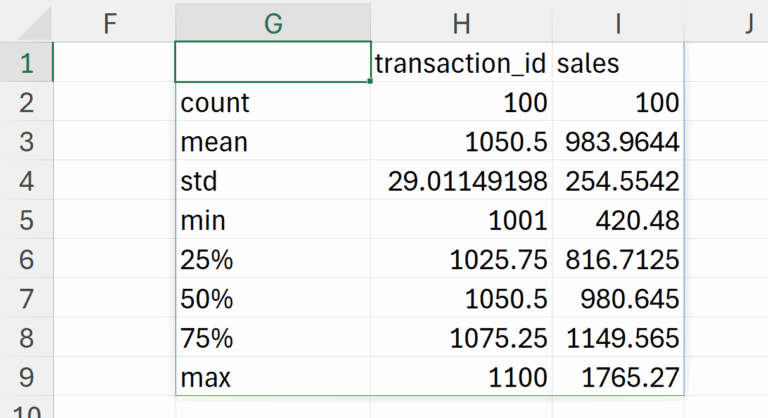Click the min sales value 420.48
The image size is (768, 418).
click(617, 221)
